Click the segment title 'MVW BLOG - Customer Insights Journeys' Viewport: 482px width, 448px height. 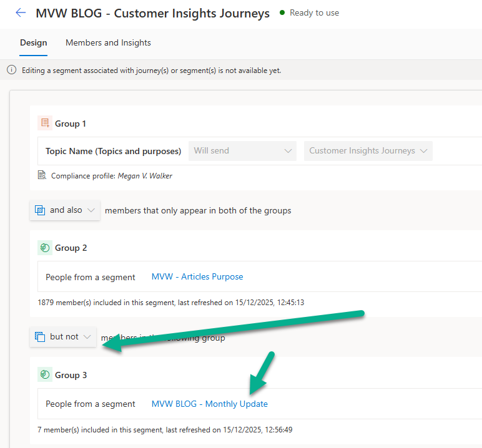coord(153,13)
